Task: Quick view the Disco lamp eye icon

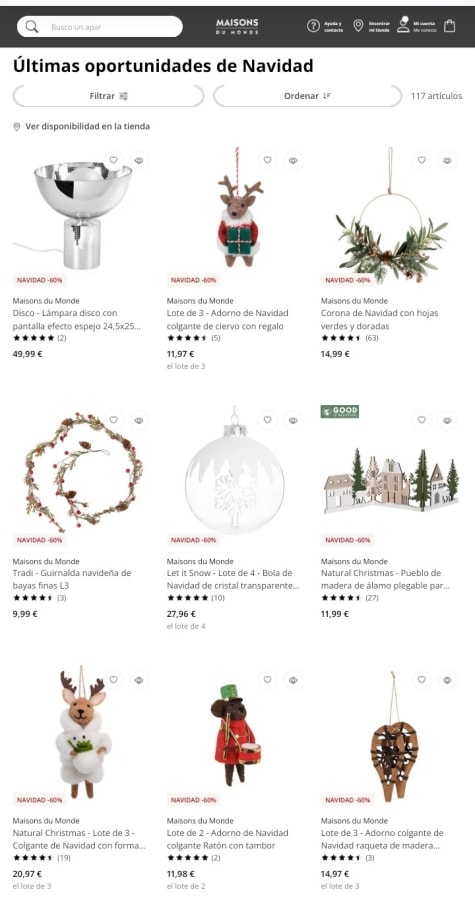Action: [139, 161]
